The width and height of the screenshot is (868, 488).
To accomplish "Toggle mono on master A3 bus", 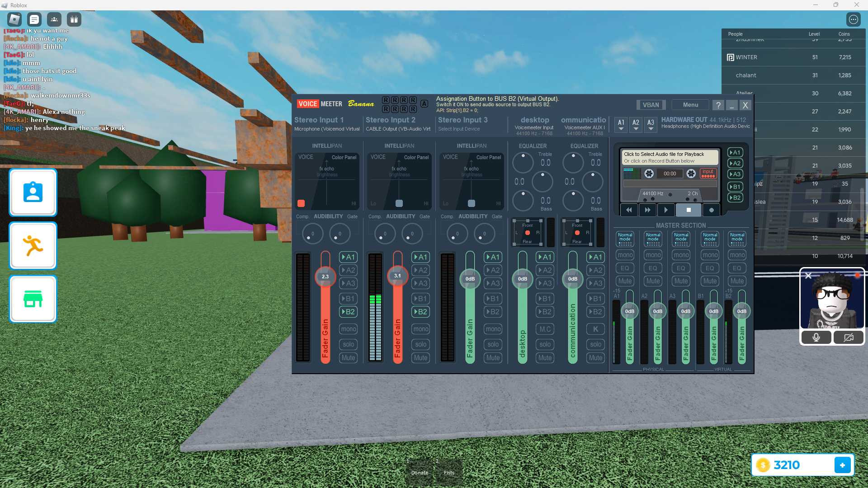I will [681, 255].
